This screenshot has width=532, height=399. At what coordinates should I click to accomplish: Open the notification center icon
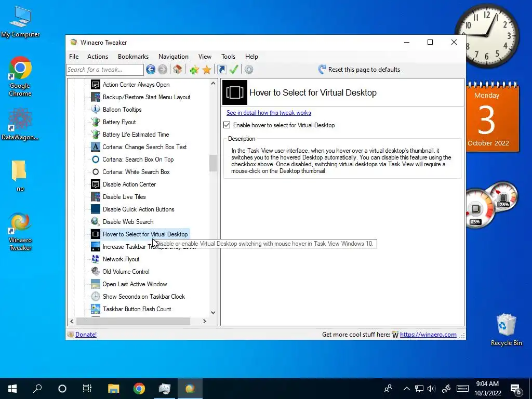[516, 389]
